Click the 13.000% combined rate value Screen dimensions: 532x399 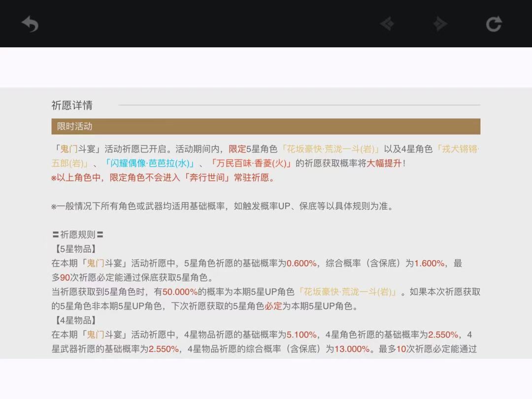[x=352, y=349]
